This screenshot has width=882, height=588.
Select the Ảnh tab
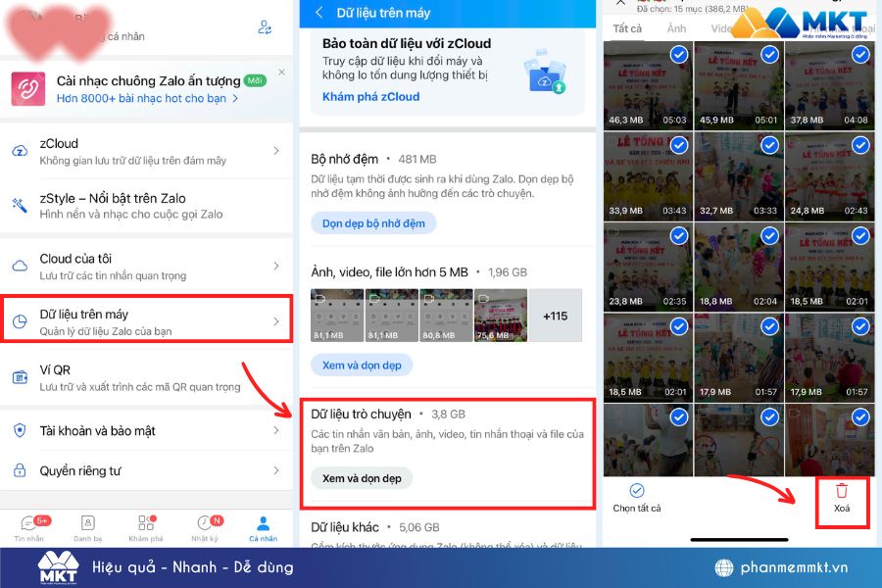tap(676, 28)
